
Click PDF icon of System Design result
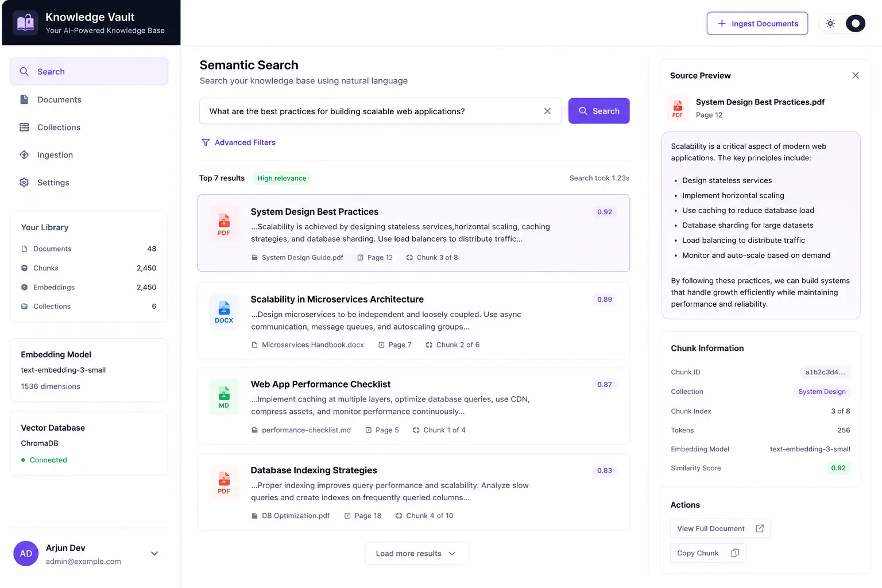(224, 225)
